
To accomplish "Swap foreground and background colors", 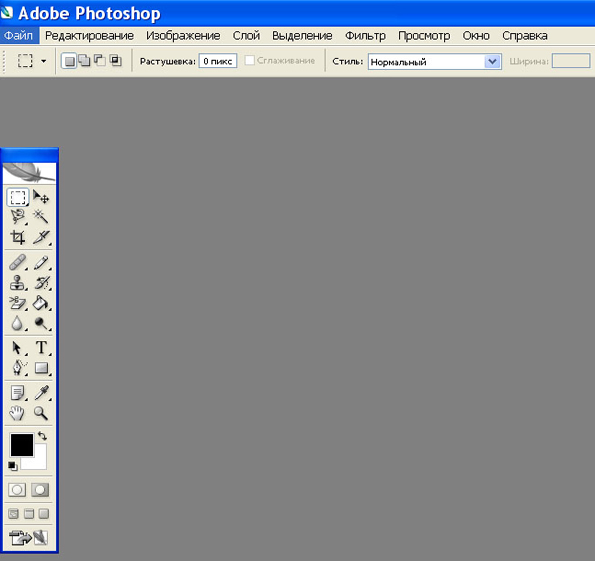I will click(42, 436).
